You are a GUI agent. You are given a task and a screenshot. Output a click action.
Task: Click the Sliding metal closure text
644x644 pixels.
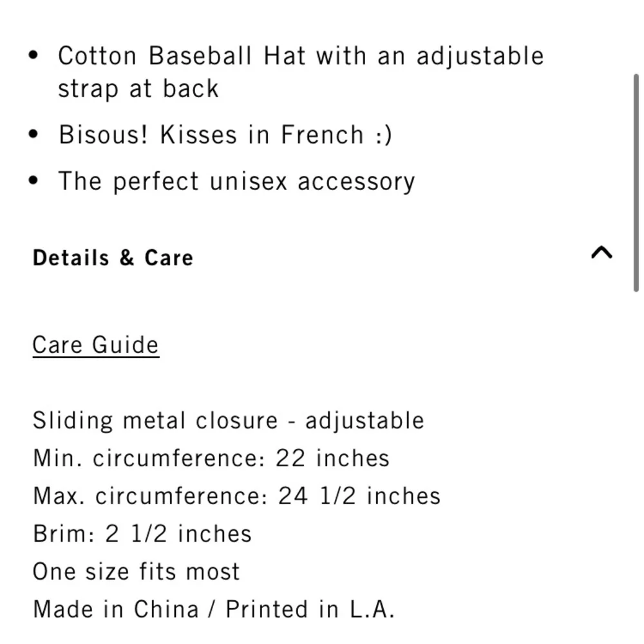(228, 420)
